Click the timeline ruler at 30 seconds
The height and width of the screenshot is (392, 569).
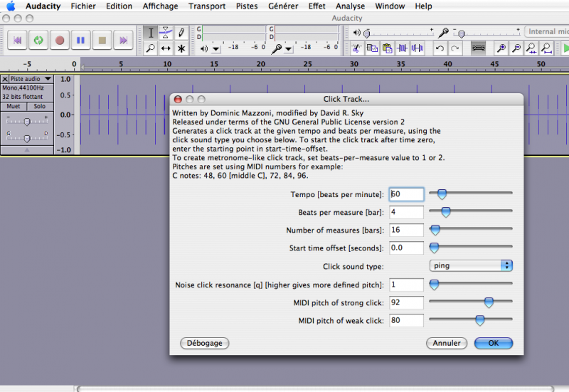pyautogui.click(x=354, y=65)
